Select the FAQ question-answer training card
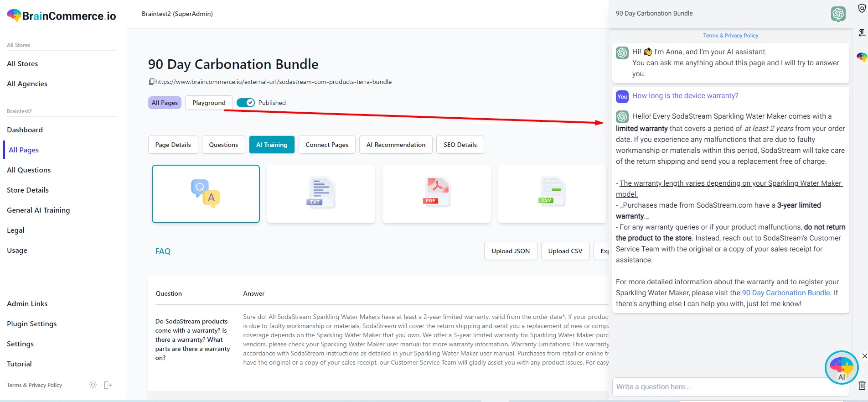The image size is (868, 402). [206, 193]
